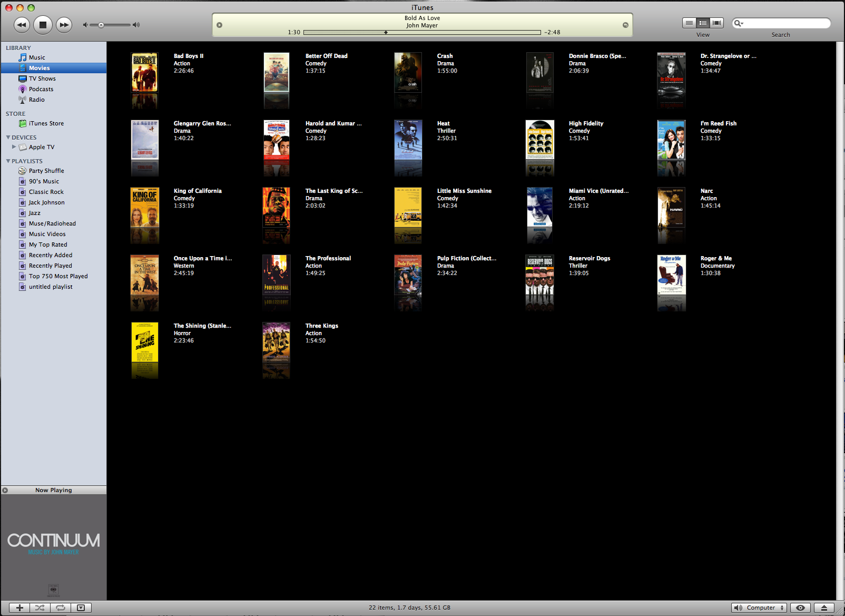Click the left arrow icon in the track display
This screenshot has height=616, width=845.
(x=220, y=25)
